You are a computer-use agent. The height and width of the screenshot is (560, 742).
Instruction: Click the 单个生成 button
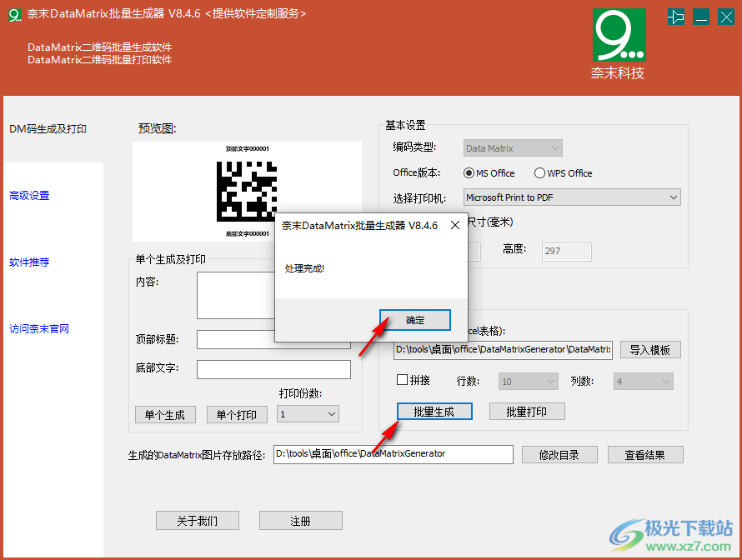coord(165,415)
